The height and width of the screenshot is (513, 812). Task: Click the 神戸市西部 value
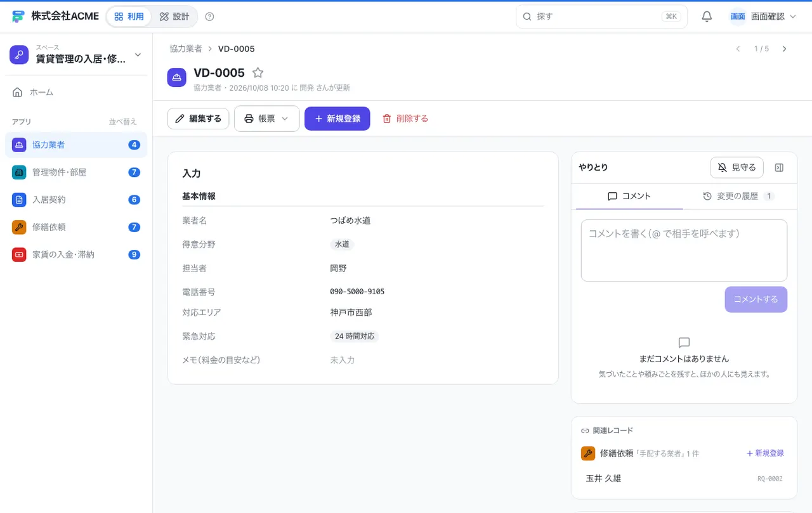tap(351, 313)
